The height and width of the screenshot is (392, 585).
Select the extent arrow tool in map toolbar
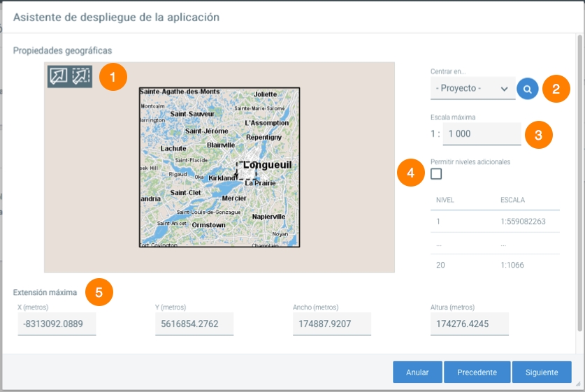click(x=59, y=76)
